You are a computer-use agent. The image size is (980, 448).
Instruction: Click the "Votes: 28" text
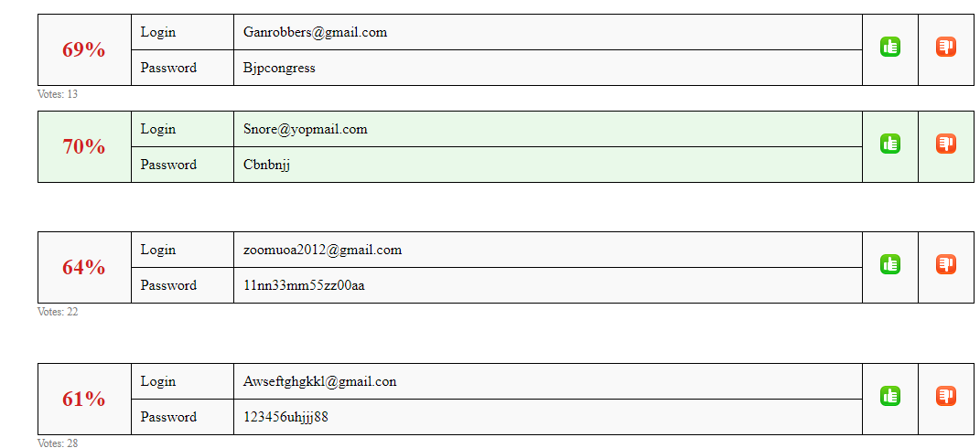point(58,443)
